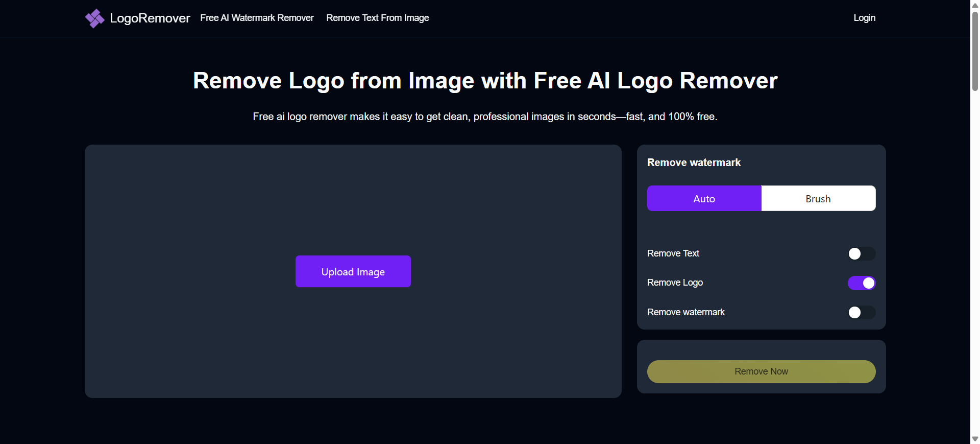Click the Remove Text option label

pos(673,253)
